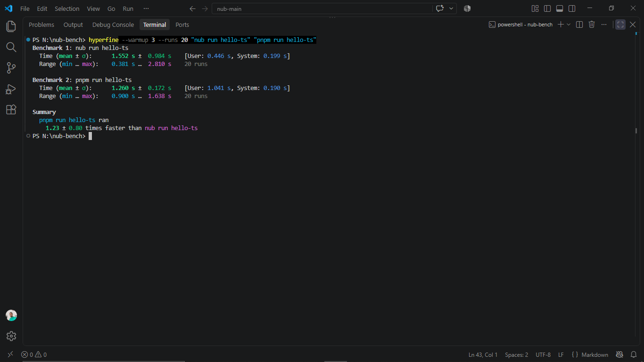Open the Search view icon
This screenshot has height=362, width=644.
(x=11, y=47)
